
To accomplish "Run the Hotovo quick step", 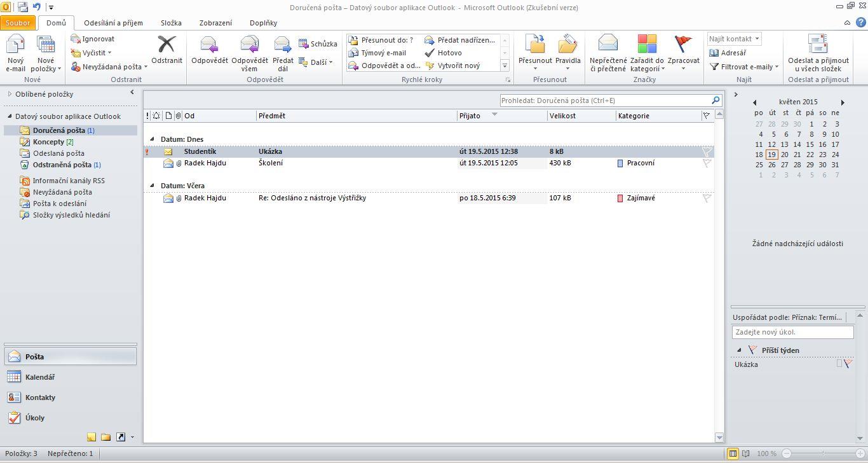I will point(444,53).
